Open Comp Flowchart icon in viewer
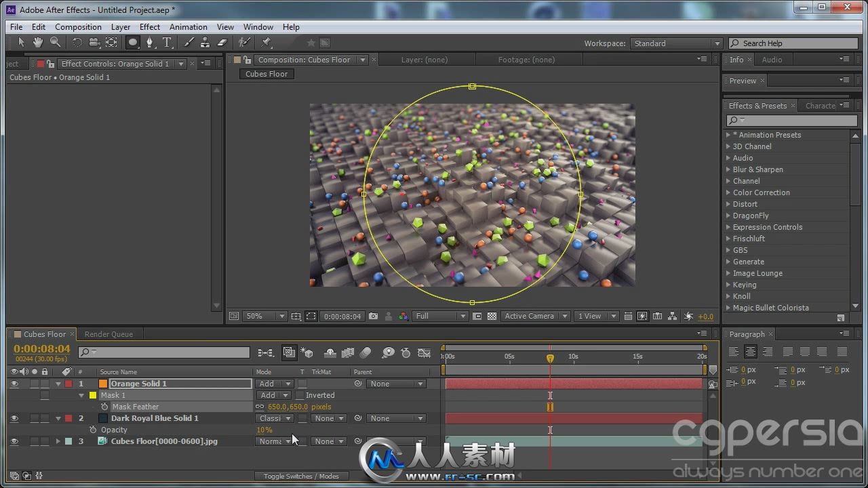Screen dimensions: 868x488 tap(673, 316)
